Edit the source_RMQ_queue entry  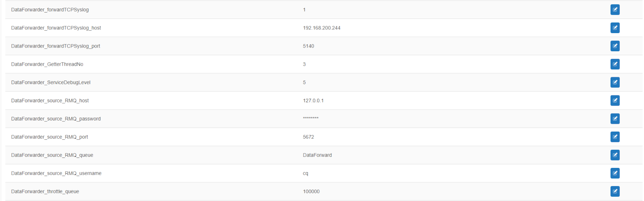tap(615, 155)
